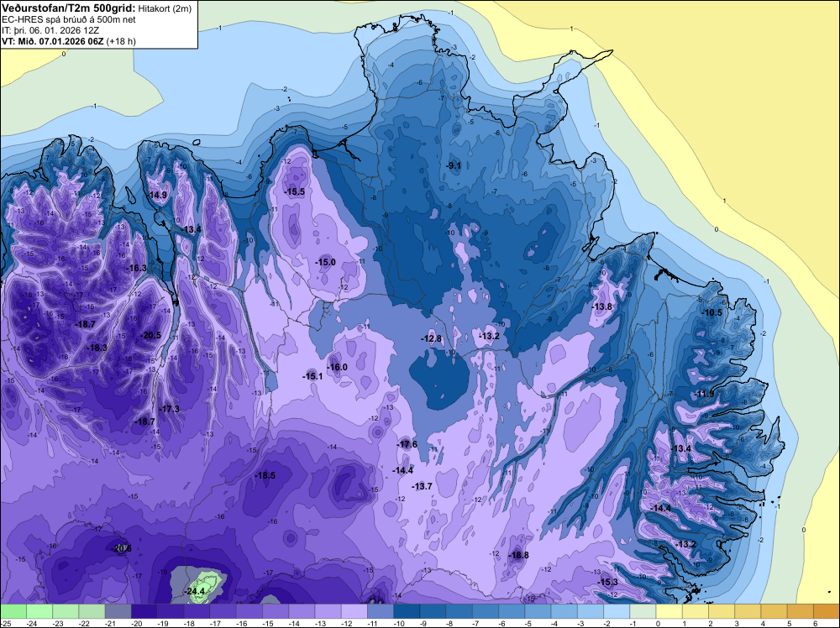Click the initial time 'IT: þri. 06. 01. 2026 12Z'

tap(50, 30)
